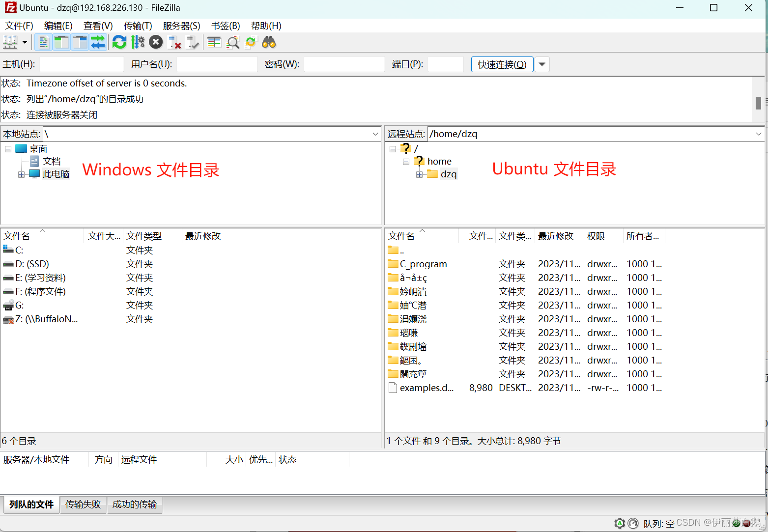Toggle the local directory tree display

(61, 42)
